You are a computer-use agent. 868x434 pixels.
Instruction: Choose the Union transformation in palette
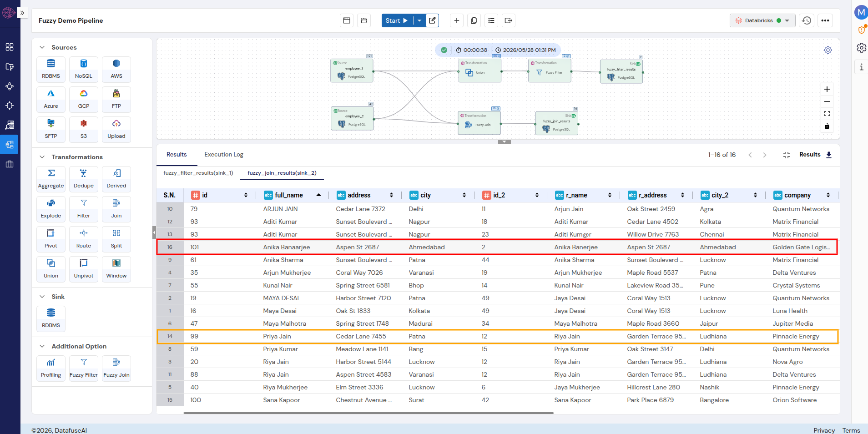(51, 269)
